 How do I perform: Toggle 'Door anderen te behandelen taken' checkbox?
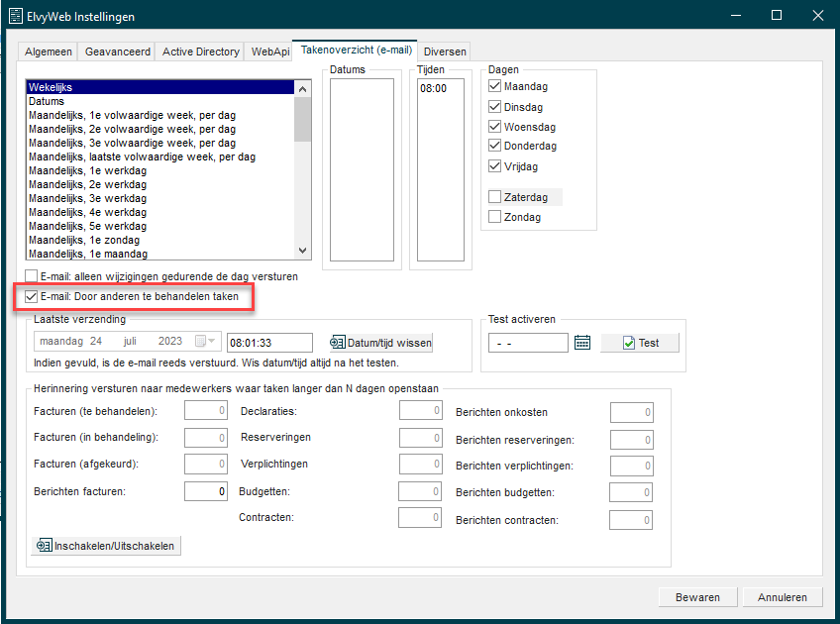[x=33, y=296]
